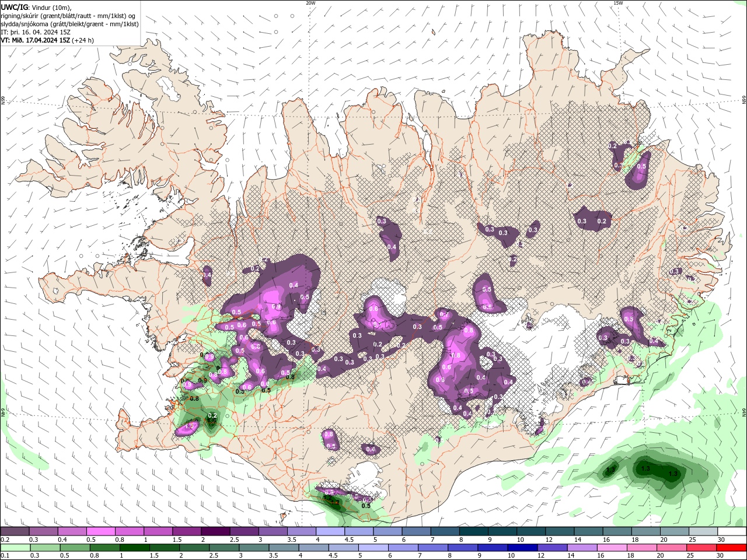Choose the upper legend swatch between 4 and 4.5

pyautogui.click(x=330, y=531)
